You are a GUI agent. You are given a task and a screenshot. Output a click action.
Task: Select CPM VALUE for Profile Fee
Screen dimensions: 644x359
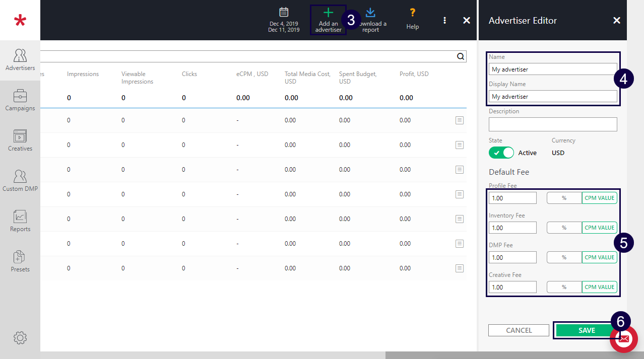(599, 198)
